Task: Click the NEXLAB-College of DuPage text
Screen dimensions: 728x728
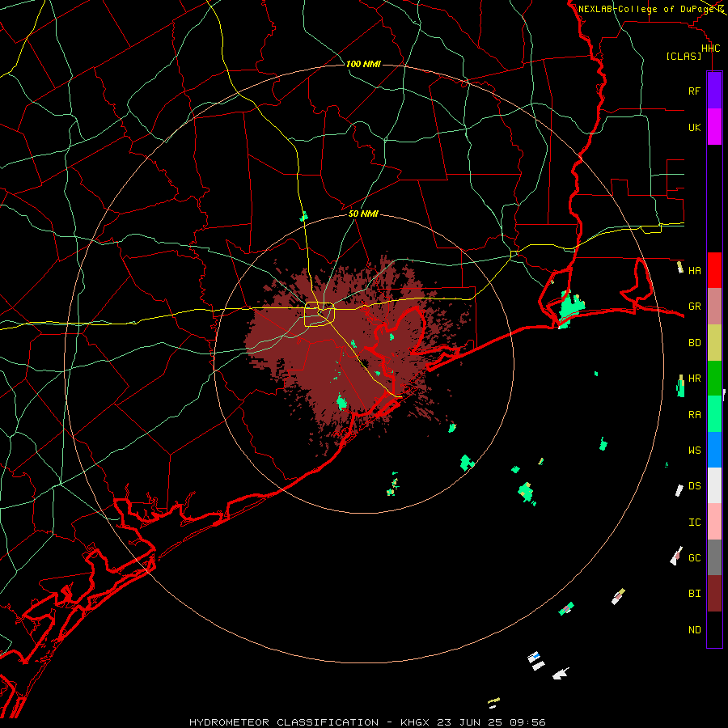Action: [645, 9]
